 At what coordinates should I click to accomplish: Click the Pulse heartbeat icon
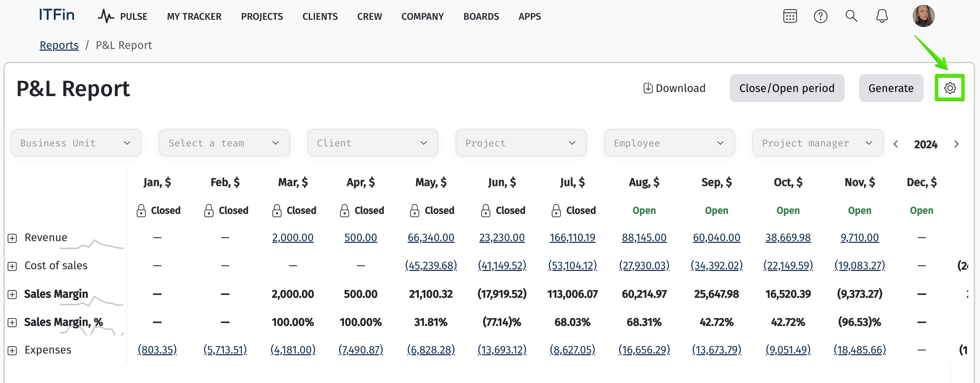pyautogui.click(x=106, y=16)
